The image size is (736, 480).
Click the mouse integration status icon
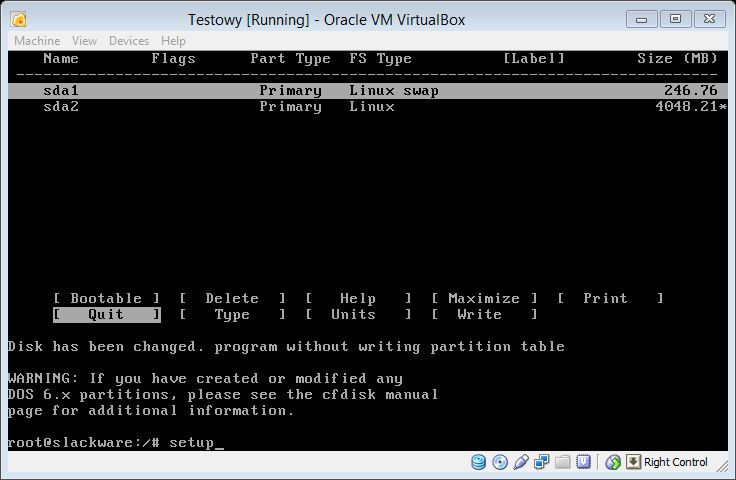[613, 462]
